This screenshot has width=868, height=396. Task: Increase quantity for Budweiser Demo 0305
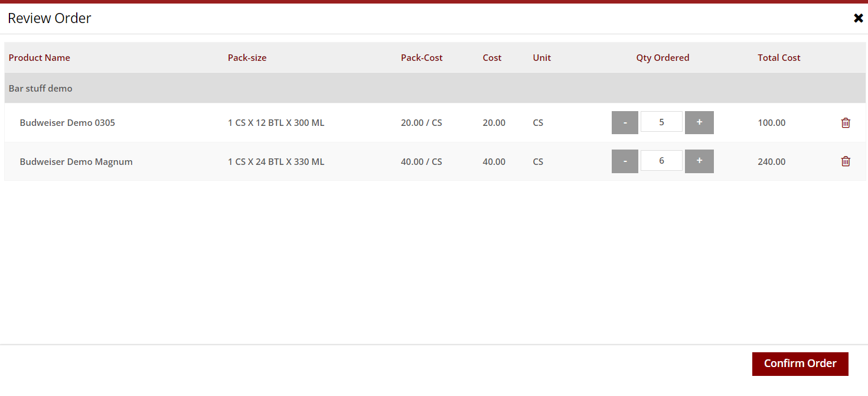pos(699,123)
